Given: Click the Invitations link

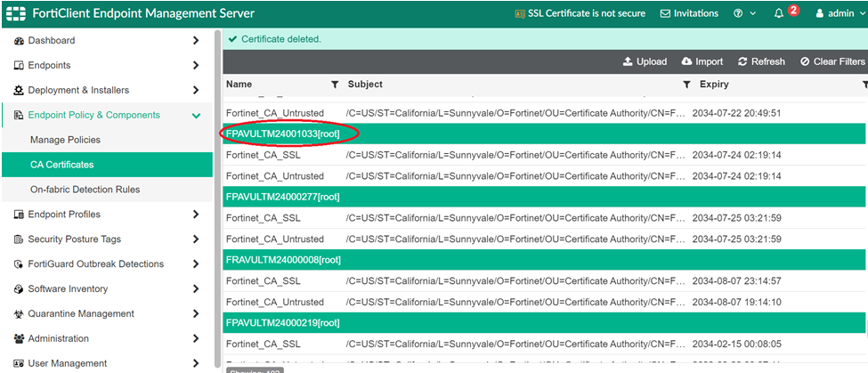Looking at the screenshot, I should point(689,13).
